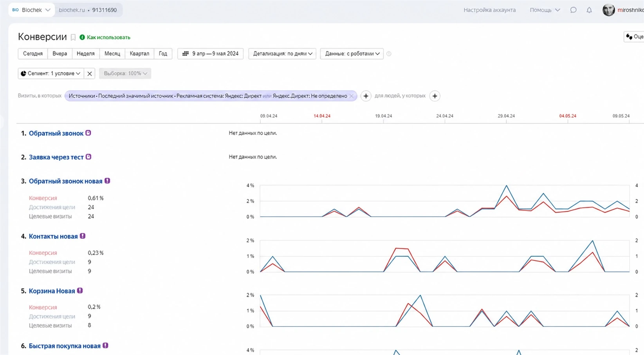Add a visit condition with plus button
644x355 pixels.
[366, 96]
